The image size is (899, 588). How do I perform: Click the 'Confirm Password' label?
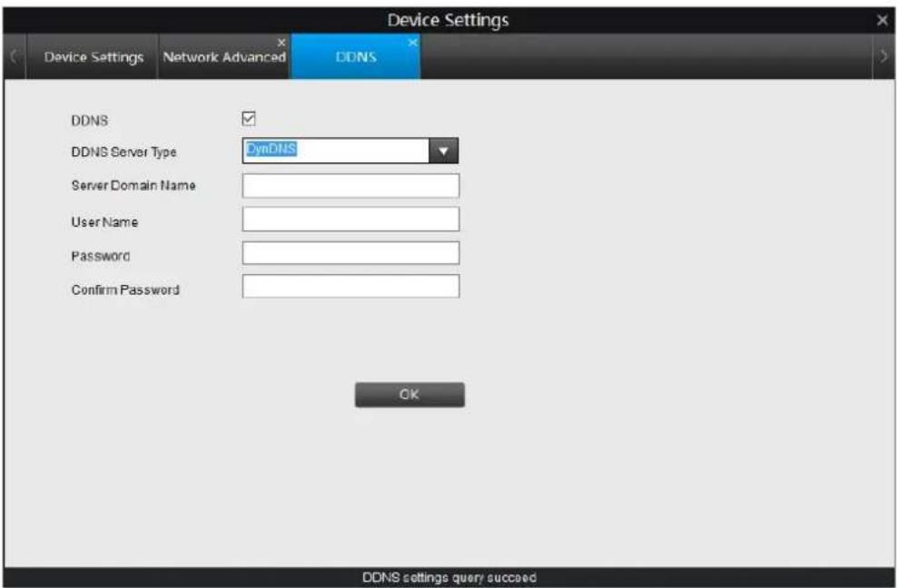click(x=125, y=289)
